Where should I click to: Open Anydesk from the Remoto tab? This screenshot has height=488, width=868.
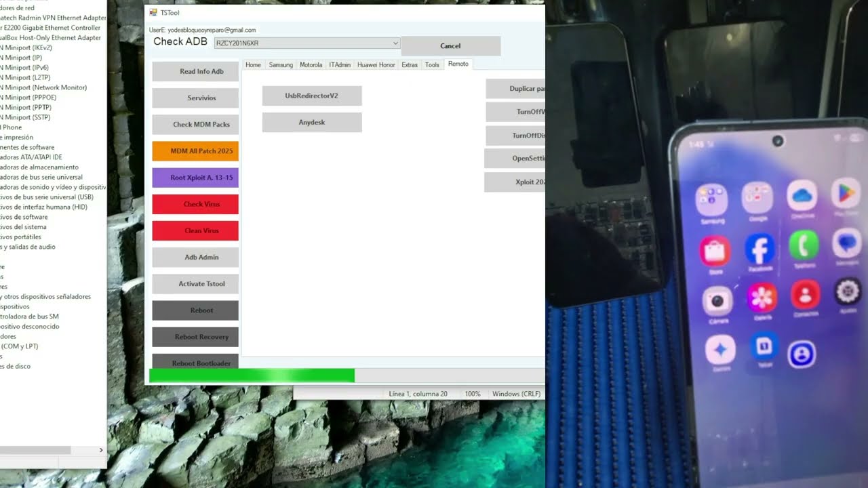tap(312, 122)
